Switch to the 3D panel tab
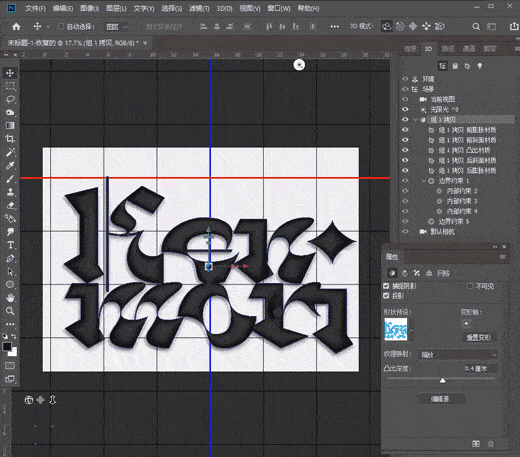This screenshot has width=520, height=457. (428, 49)
